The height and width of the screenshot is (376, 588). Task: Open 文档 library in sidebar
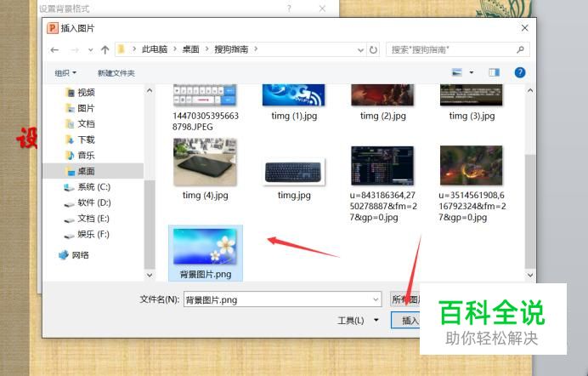pyautogui.click(x=80, y=124)
